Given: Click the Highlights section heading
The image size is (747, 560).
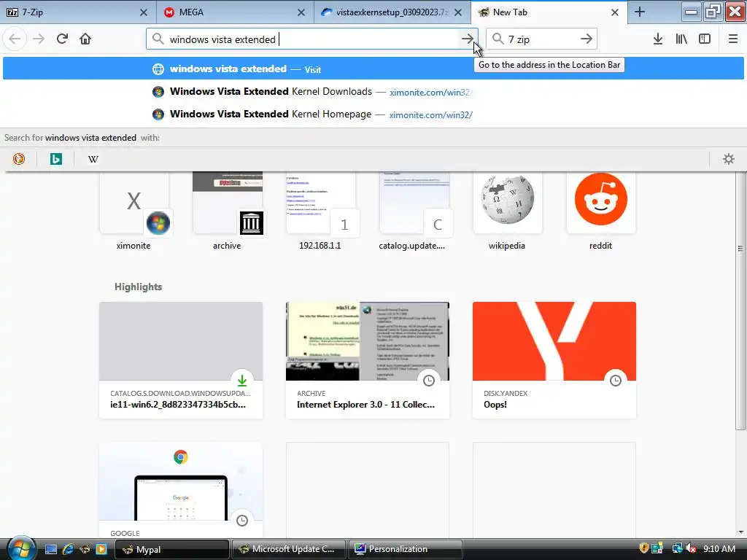Looking at the screenshot, I should 138,287.
